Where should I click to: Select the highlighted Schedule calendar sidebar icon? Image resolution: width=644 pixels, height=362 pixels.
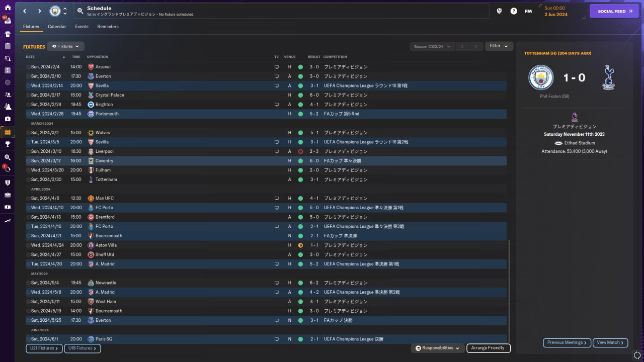8,132
